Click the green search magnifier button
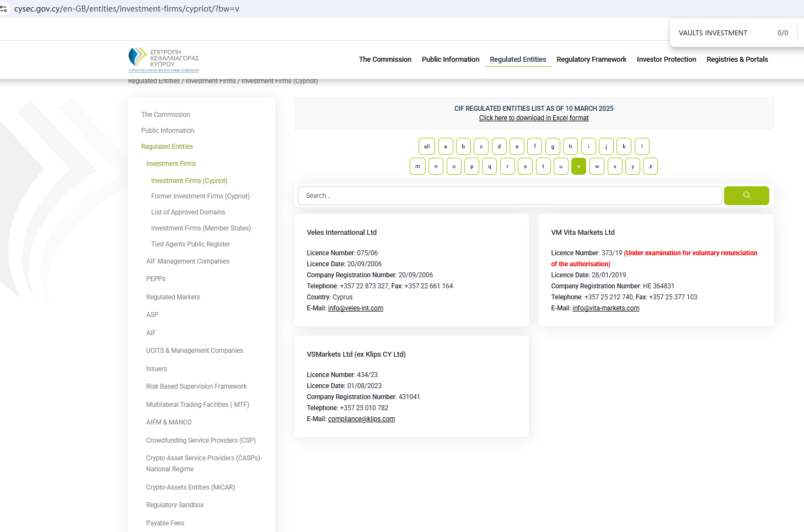 point(746,195)
